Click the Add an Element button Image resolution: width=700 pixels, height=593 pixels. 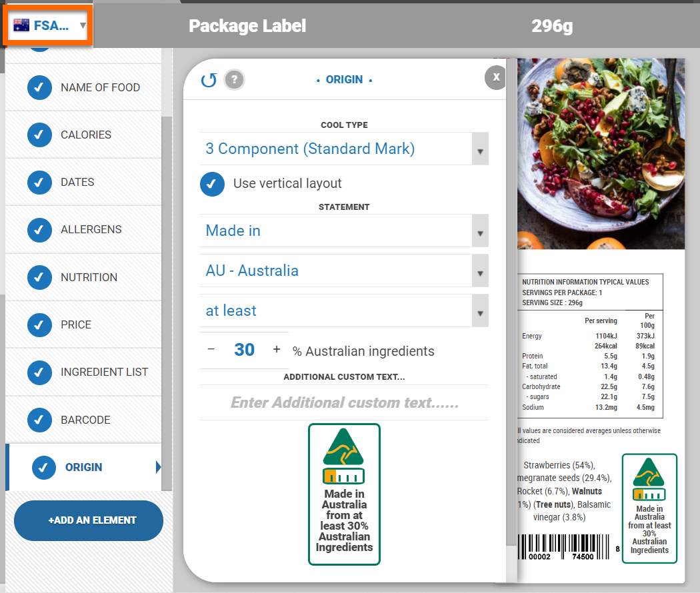point(89,520)
